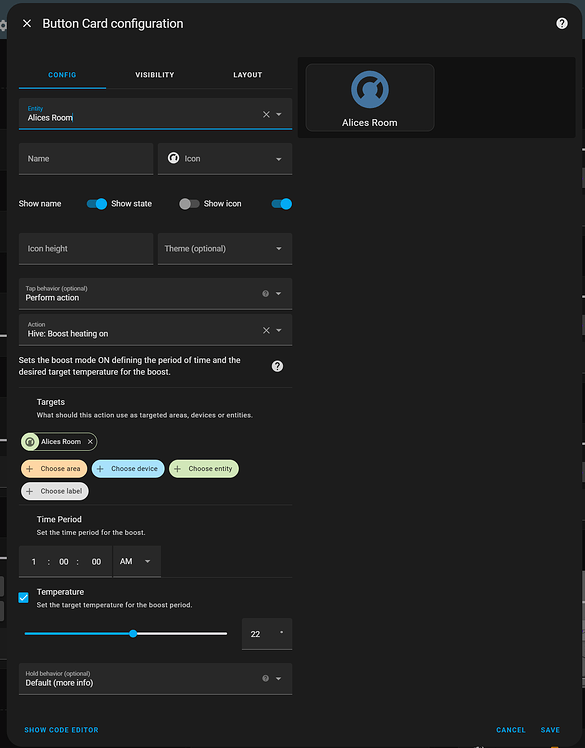Switch to the Layout tab
This screenshot has height=748, width=585.
(247, 75)
